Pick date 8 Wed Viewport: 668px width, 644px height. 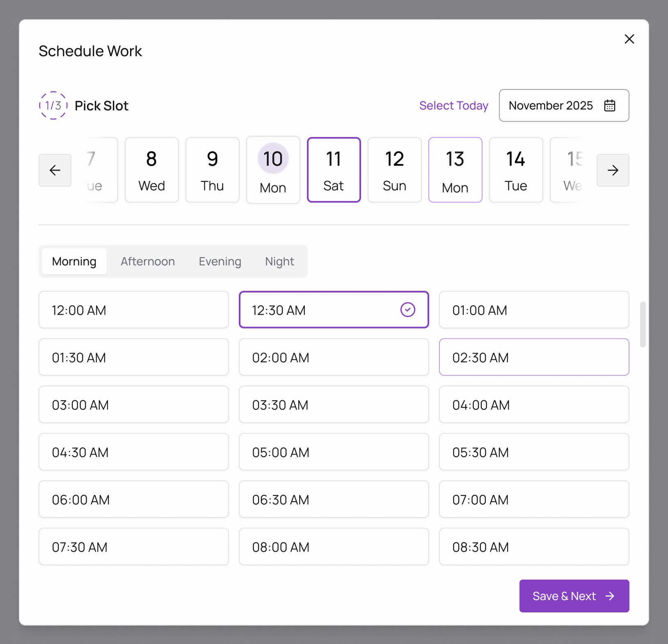(152, 170)
